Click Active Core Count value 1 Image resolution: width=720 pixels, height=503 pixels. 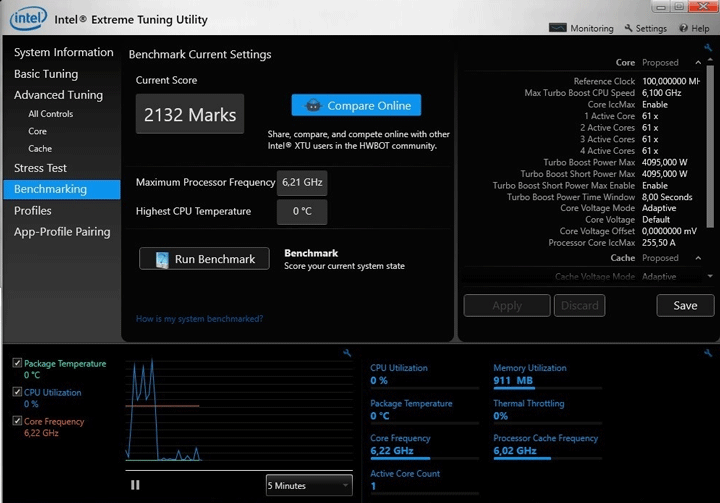click(x=373, y=486)
